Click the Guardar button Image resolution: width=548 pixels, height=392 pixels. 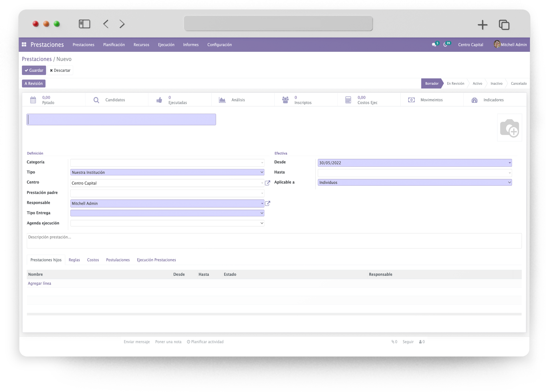[34, 70]
